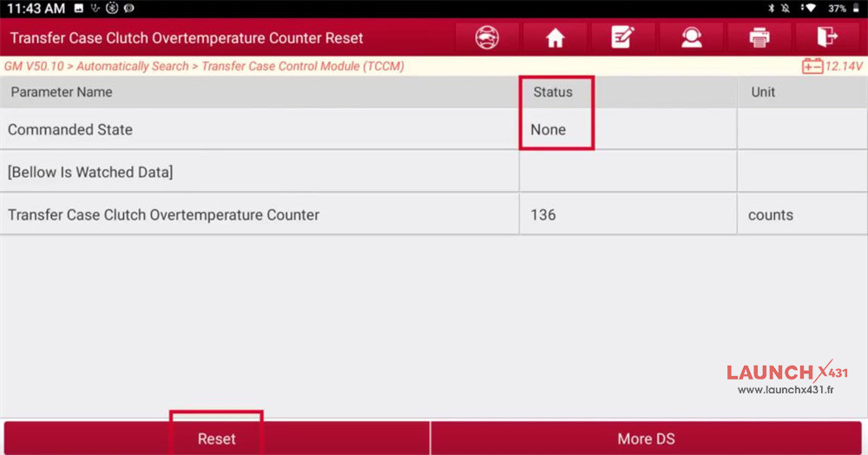Click the None status value

[x=548, y=129]
